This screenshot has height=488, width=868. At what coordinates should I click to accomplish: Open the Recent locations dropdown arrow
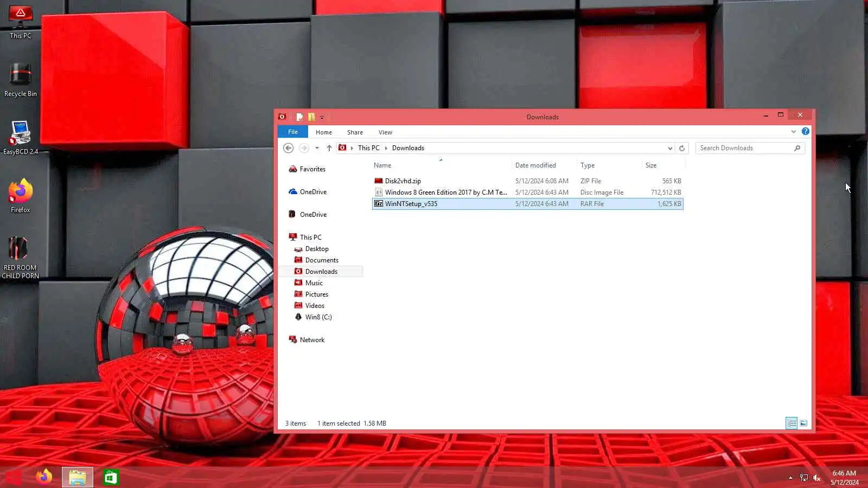point(317,148)
